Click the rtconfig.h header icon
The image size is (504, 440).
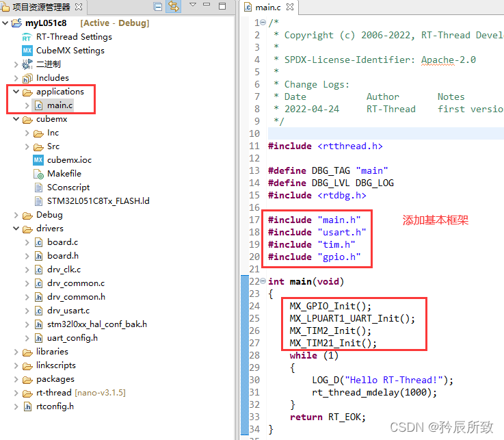pos(27,407)
